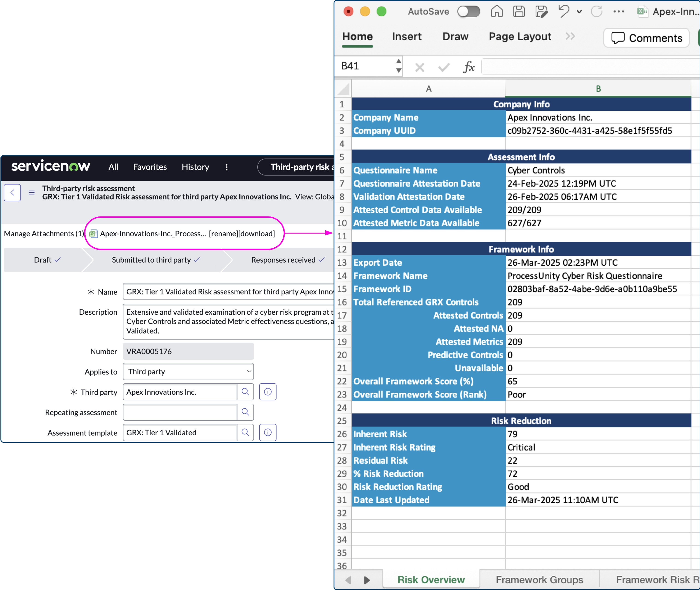Click the [download] attachment link
This screenshot has width=700, height=590.
tap(256, 234)
